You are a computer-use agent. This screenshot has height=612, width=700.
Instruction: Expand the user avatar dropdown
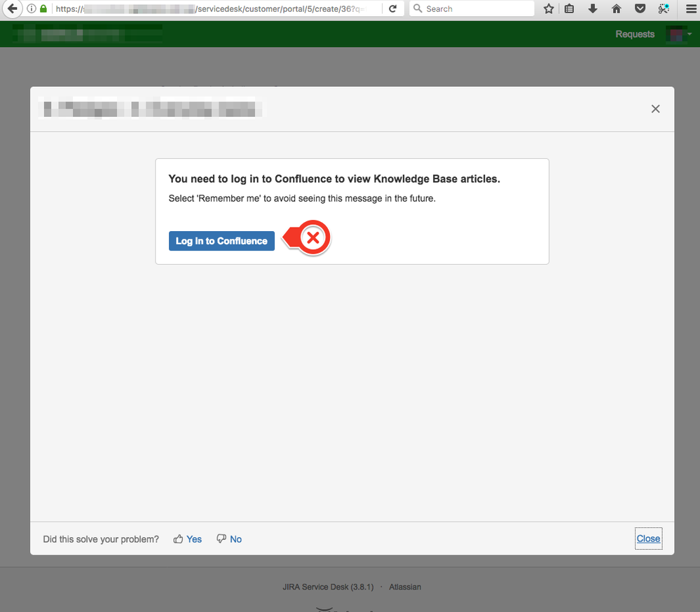point(678,34)
